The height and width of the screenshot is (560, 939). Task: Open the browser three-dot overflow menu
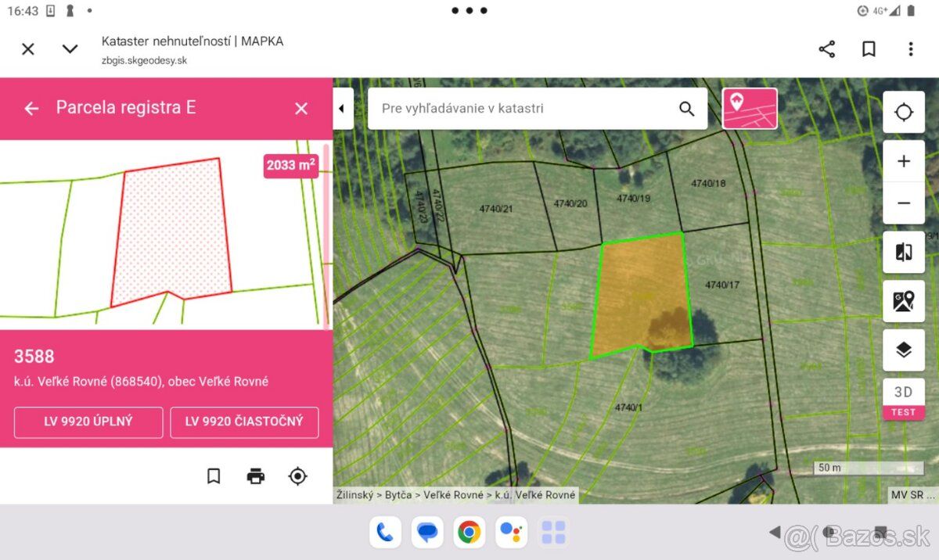[x=910, y=49]
